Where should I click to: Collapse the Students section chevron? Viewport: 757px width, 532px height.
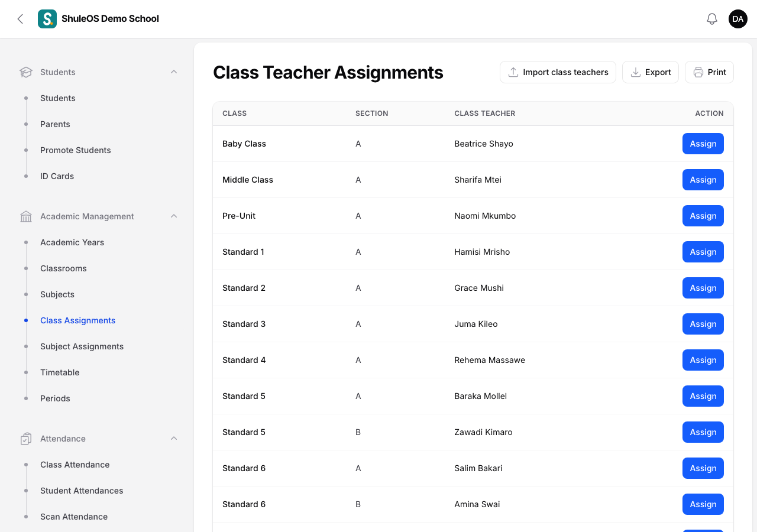pos(174,72)
